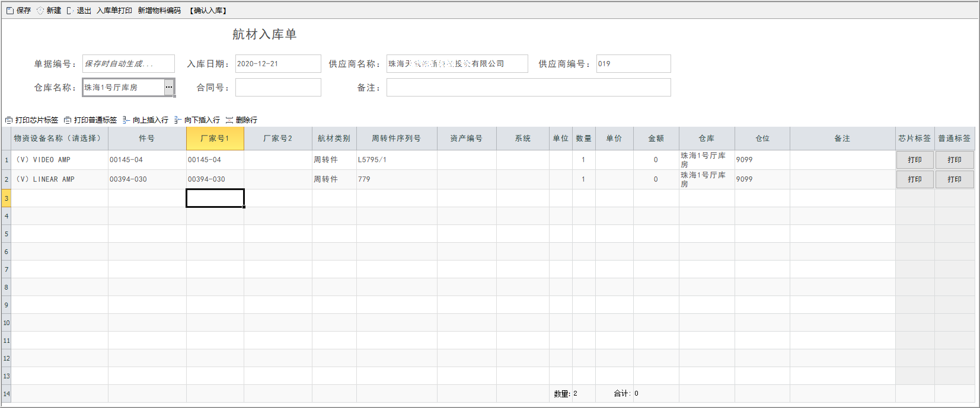Click 周转件 category cell in row 1
Screen dimensions: 980x408
[x=334, y=160]
